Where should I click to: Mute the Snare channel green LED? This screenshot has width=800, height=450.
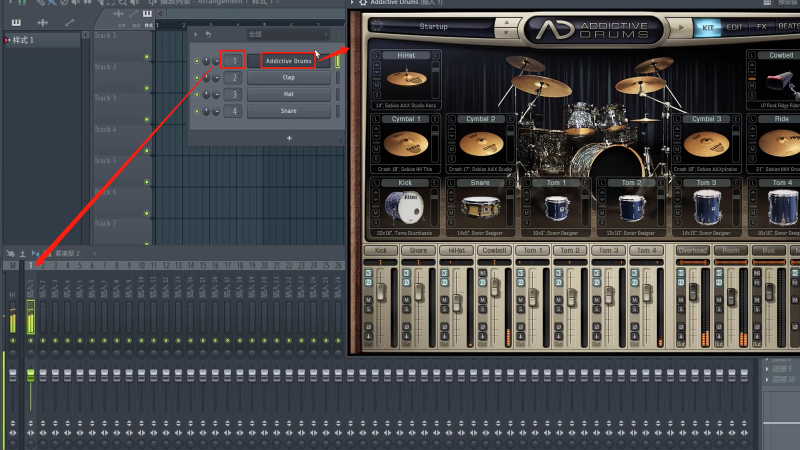(197, 111)
